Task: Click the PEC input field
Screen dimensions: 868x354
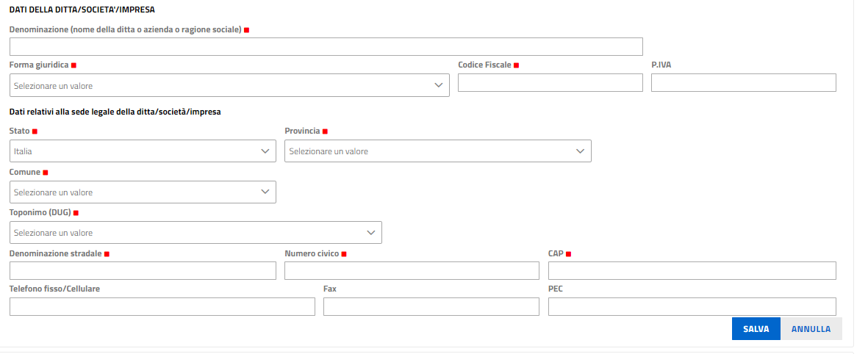Action: (692, 306)
